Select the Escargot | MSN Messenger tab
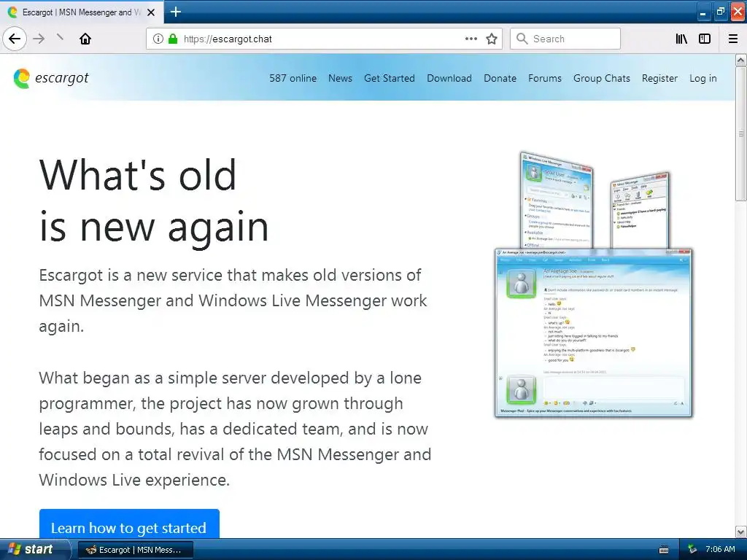 pos(82,12)
